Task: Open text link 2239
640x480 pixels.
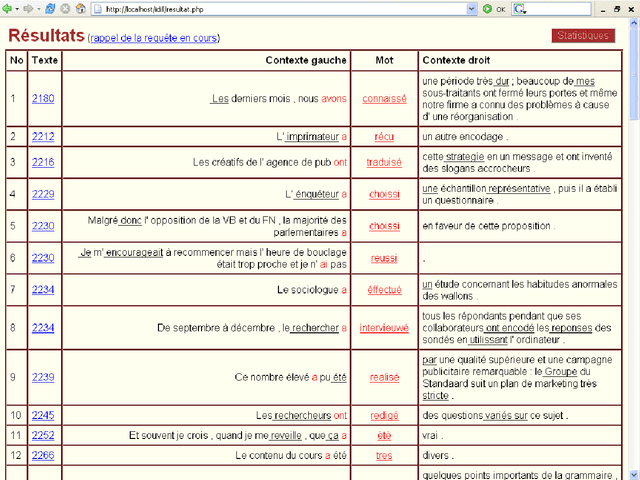Action: (43, 377)
